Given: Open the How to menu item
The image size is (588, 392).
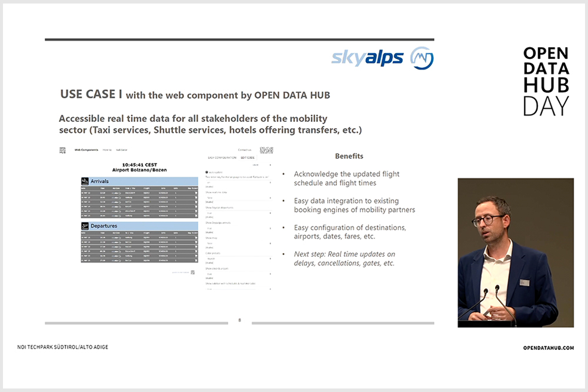Looking at the screenshot, I should (x=107, y=150).
